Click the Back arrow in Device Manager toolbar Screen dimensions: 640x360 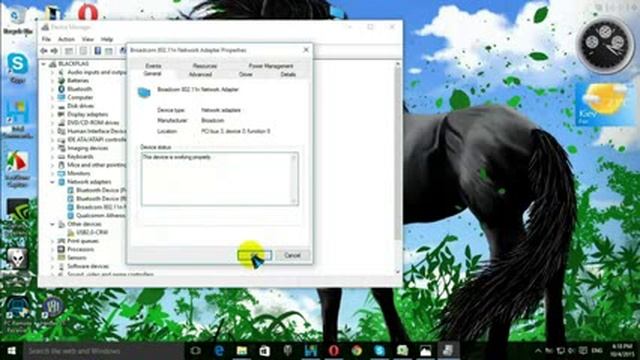44,51
